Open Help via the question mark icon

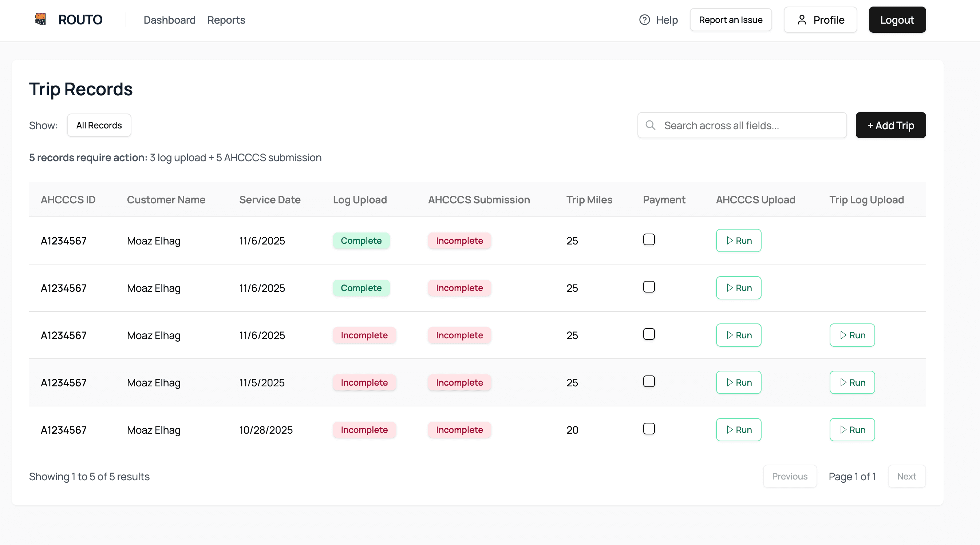tap(644, 20)
